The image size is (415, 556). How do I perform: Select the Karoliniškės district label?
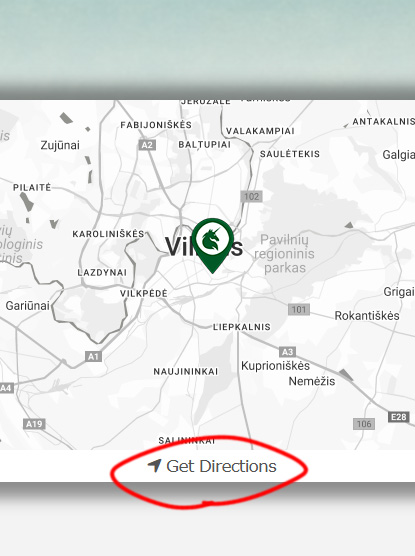point(108,234)
